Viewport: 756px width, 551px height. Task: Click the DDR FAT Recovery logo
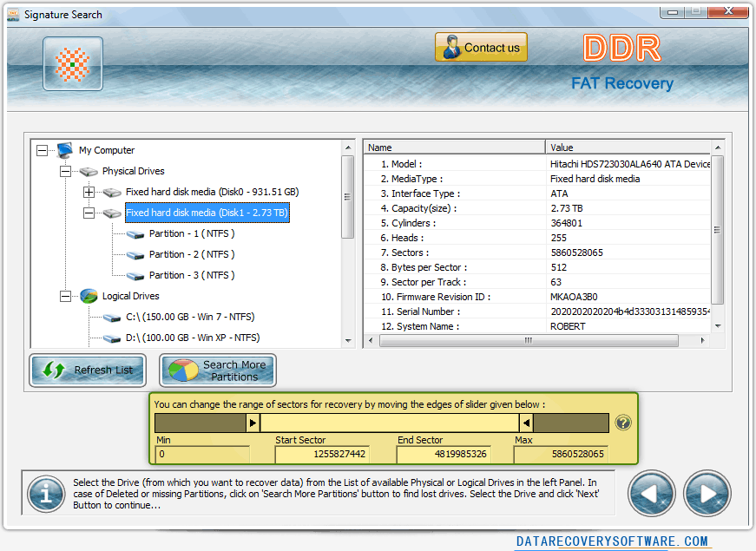[621, 62]
